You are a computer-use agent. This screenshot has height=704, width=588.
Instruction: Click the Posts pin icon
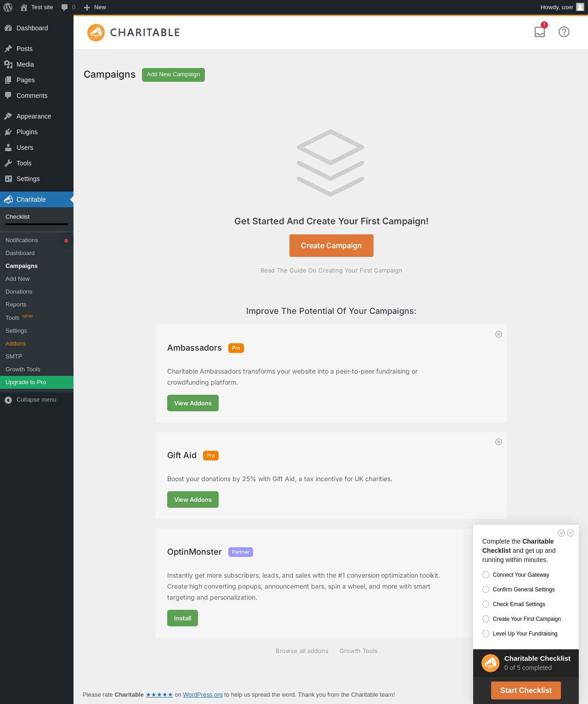(x=8, y=49)
